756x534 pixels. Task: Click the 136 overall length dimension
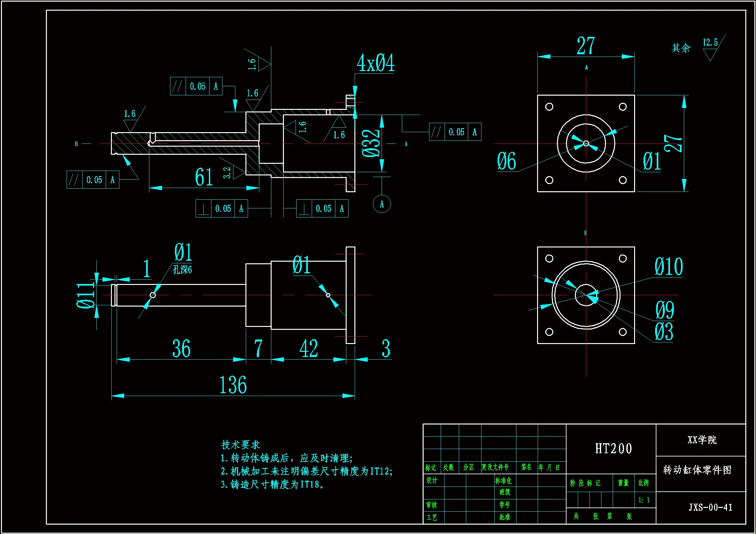point(233,385)
